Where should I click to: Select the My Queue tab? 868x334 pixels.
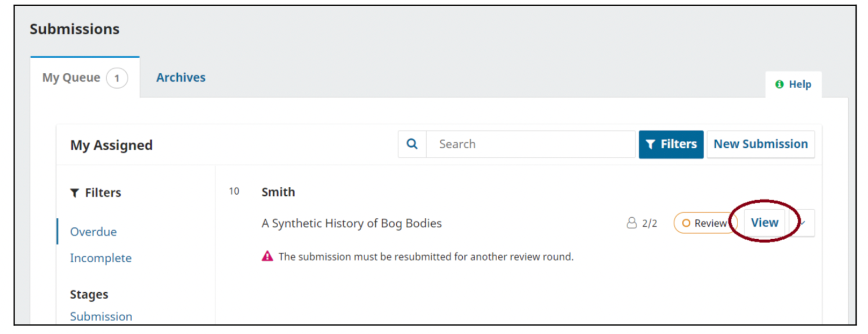pyautogui.click(x=71, y=78)
